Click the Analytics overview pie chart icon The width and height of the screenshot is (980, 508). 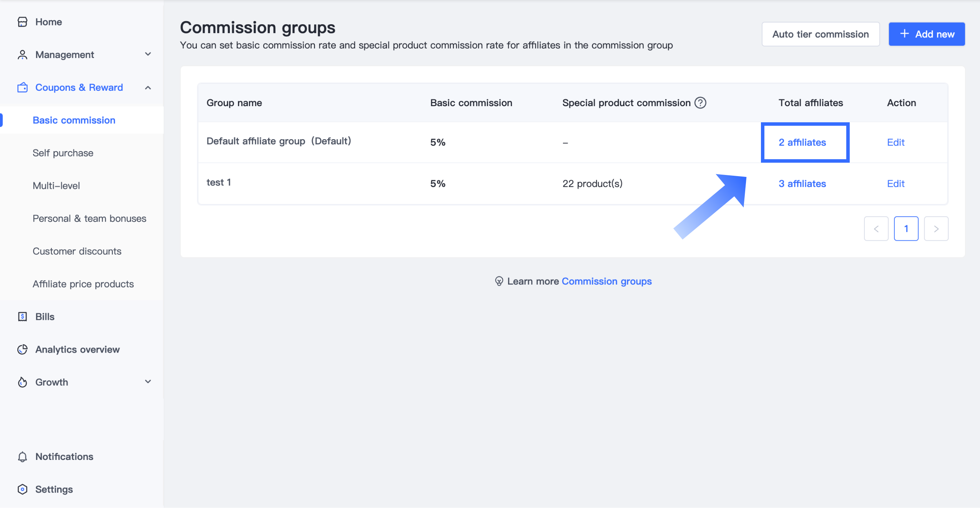pos(22,349)
